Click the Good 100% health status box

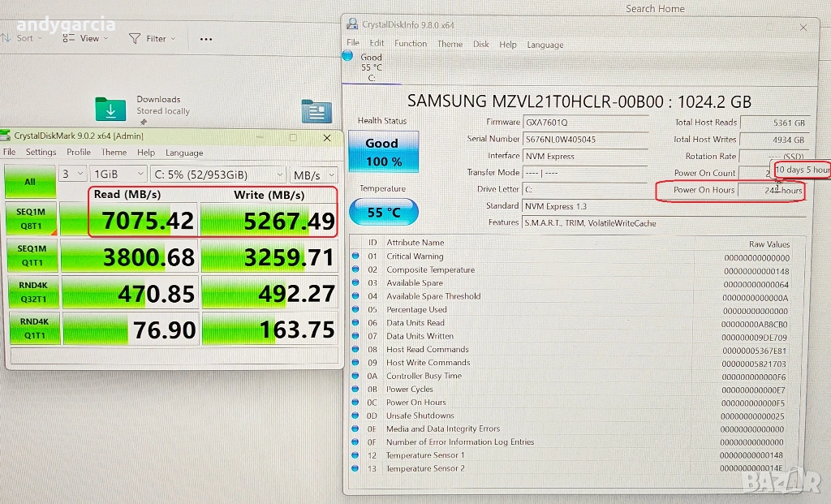[x=381, y=152]
